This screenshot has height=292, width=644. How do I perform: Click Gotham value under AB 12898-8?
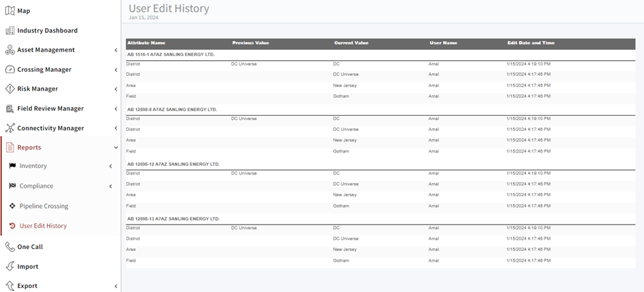coord(341,151)
